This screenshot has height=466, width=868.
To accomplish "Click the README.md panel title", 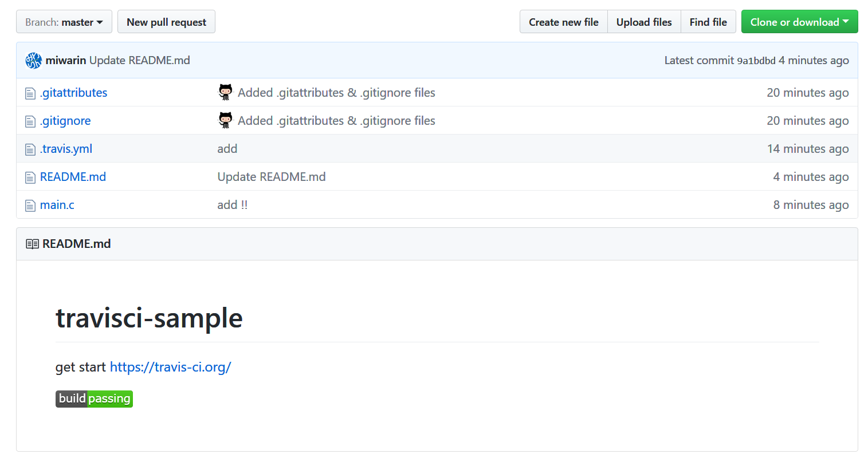I will click(x=77, y=244).
